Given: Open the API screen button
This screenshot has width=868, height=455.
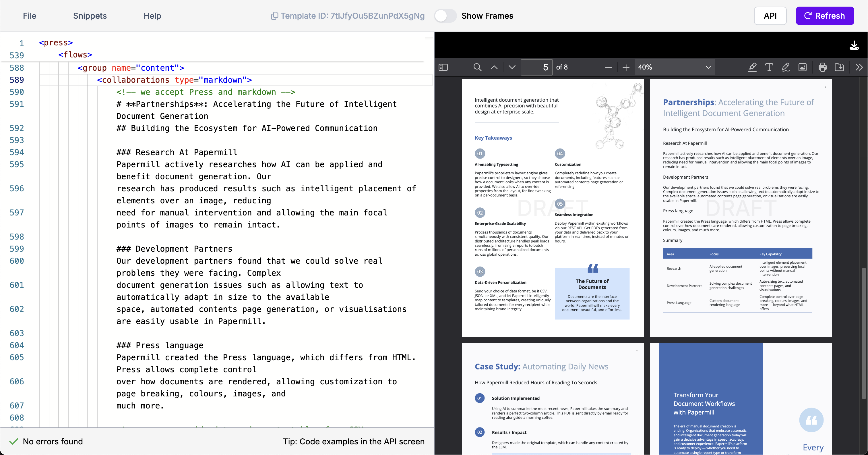Looking at the screenshot, I should (x=770, y=16).
